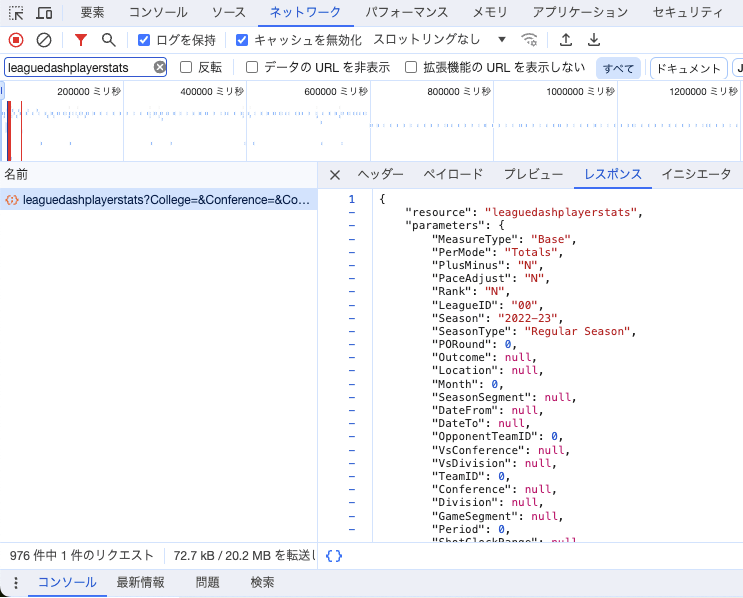
Task: Open the プレビュー details tab
Action: pos(534,174)
